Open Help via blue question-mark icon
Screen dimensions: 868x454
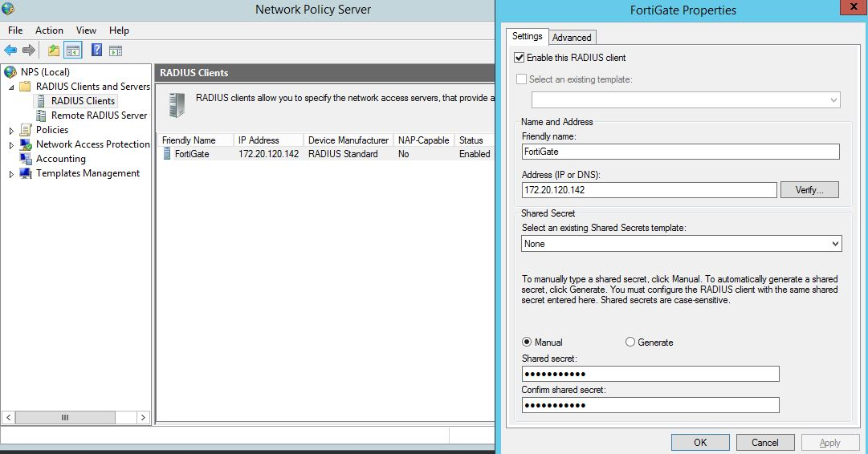pos(96,51)
